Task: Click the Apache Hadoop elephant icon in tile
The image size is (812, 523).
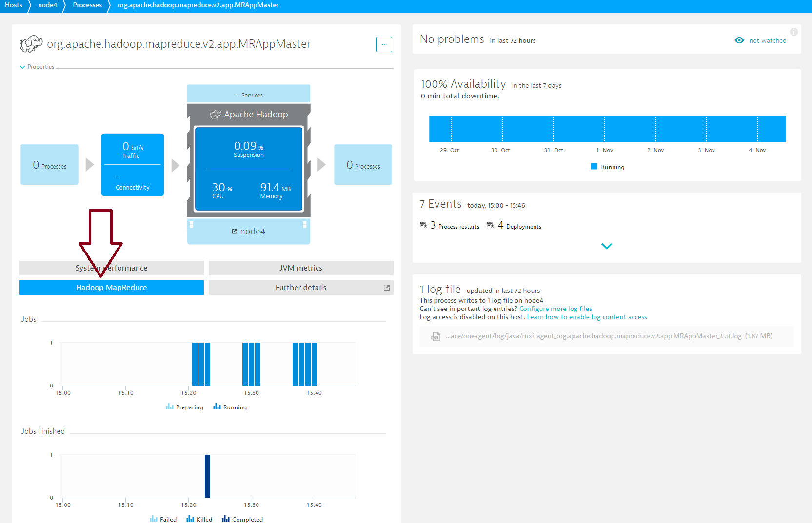Action: pyautogui.click(x=215, y=115)
